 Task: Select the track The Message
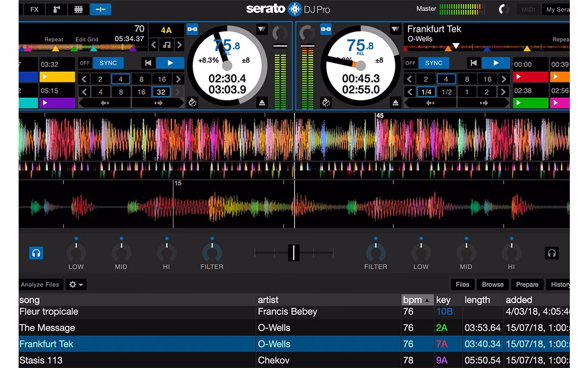click(294, 328)
